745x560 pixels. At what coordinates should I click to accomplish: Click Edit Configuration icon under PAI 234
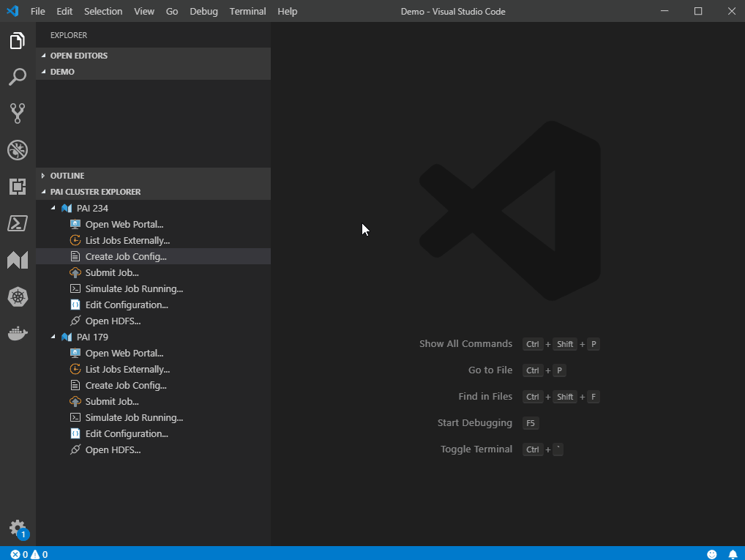pyautogui.click(x=75, y=305)
